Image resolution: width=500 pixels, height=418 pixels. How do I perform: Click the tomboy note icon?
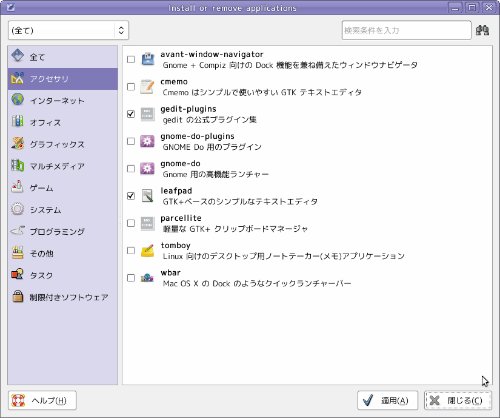click(x=147, y=251)
